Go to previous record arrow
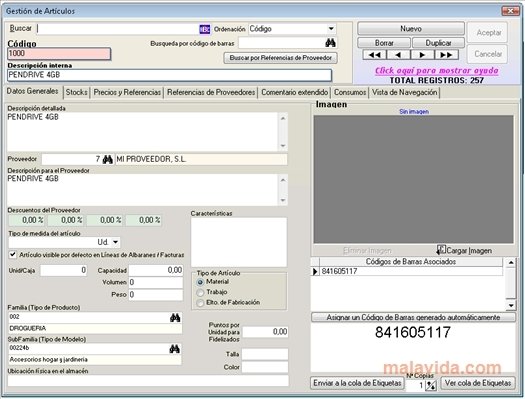525x399 pixels. click(x=398, y=55)
